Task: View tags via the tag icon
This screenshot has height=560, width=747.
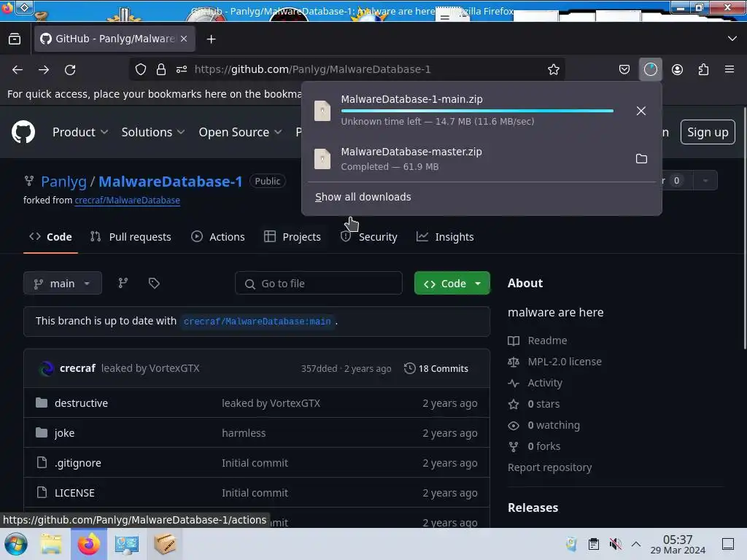Action: pyautogui.click(x=154, y=284)
